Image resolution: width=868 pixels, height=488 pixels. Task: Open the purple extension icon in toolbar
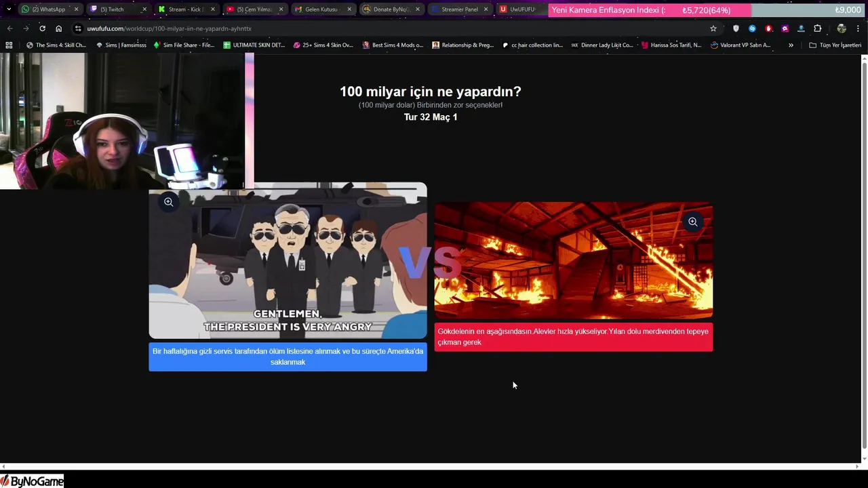click(x=785, y=28)
